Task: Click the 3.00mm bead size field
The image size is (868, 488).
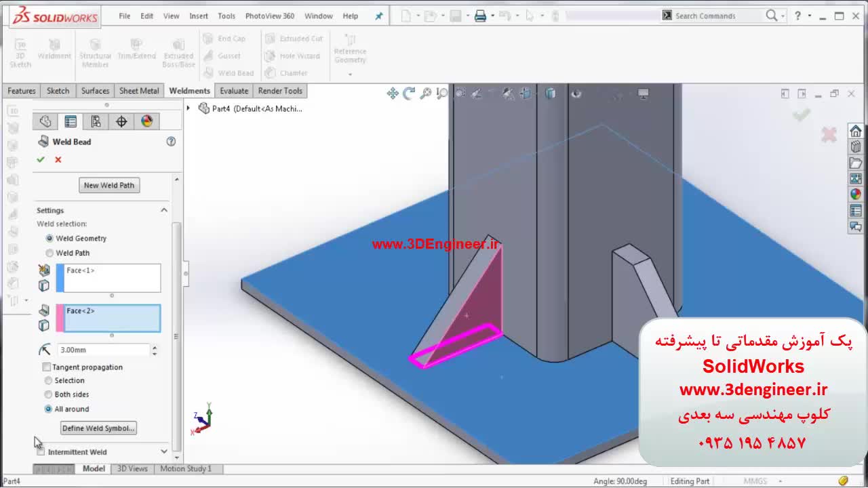Action: pos(103,350)
